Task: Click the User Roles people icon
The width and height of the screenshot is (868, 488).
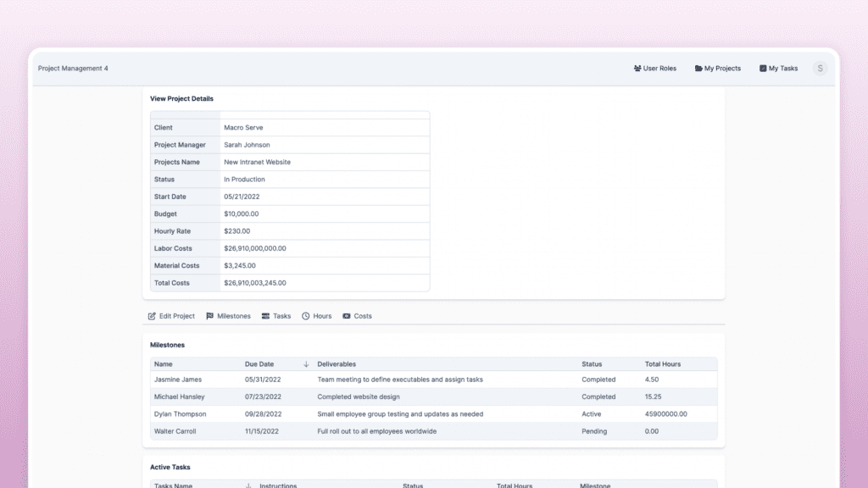Action: pyautogui.click(x=637, y=69)
